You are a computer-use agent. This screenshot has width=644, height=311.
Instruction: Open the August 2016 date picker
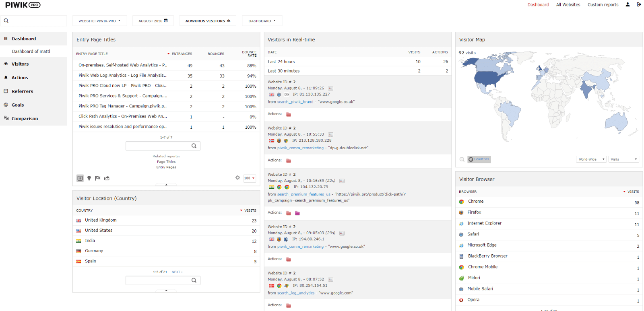click(153, 21)
